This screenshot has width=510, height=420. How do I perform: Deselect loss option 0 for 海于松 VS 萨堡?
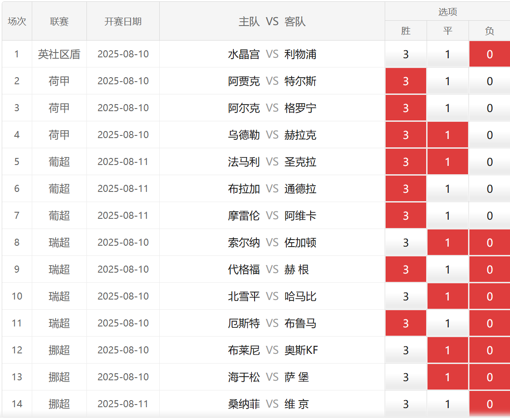[x=490, y=377]
